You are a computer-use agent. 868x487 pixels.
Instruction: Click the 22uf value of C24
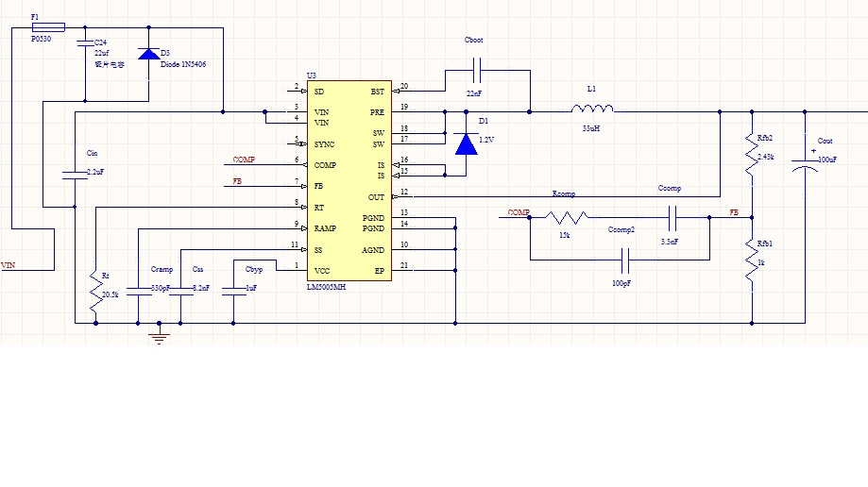click(x=102, y=53)
